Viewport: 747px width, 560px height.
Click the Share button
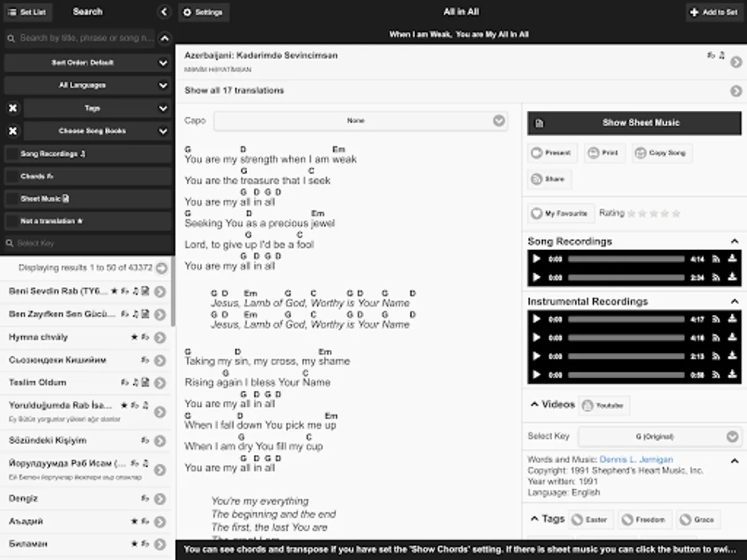coord(549,179)
